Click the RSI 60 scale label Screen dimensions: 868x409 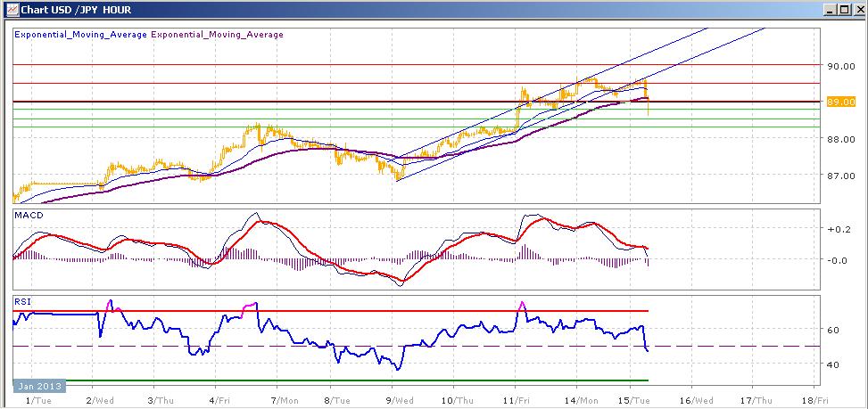pyautogui.click(x=834, y=330)
